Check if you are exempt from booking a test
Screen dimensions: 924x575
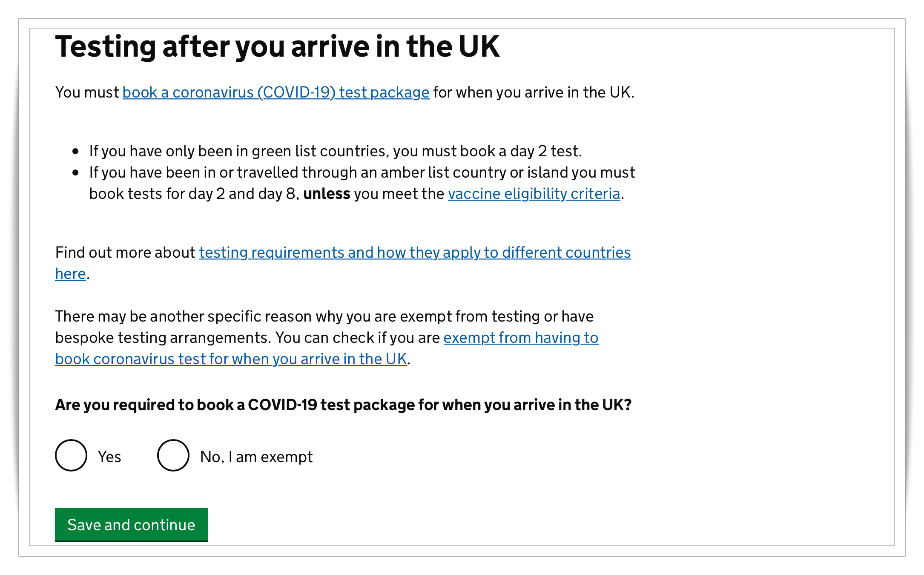pyautogui.click(x=521, y=337)
